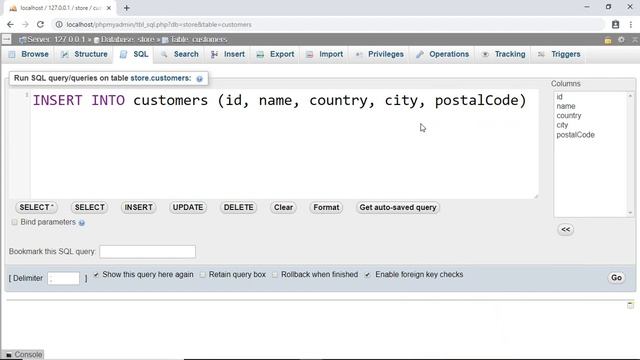Click the Table customers breadcrumb

point(194,40)
